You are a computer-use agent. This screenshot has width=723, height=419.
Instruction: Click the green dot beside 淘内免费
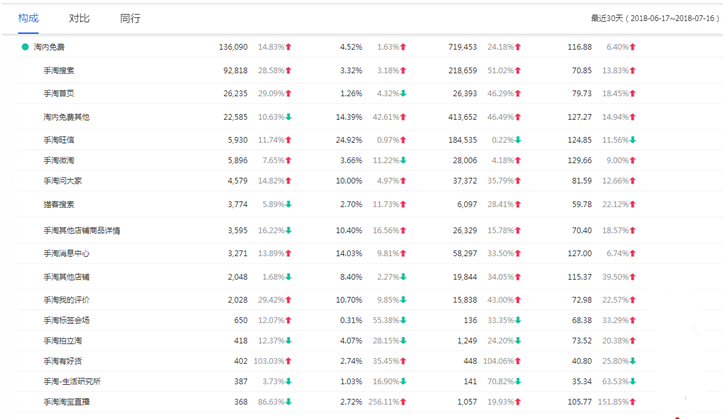click(25, 47)
